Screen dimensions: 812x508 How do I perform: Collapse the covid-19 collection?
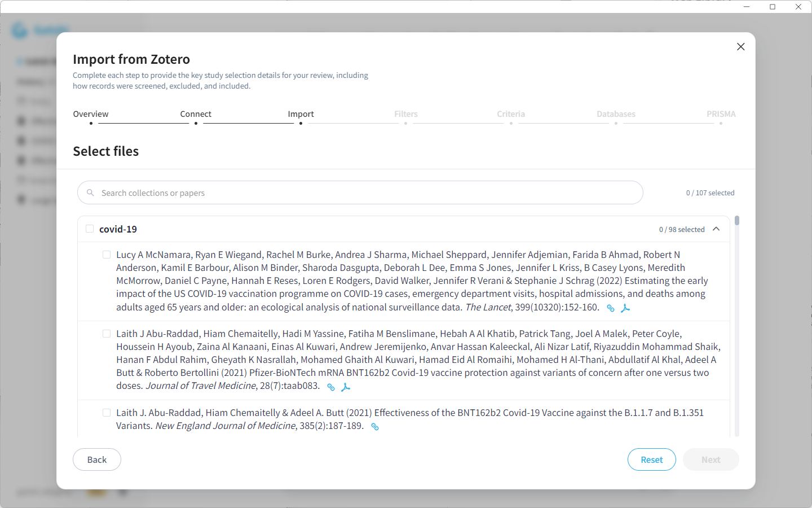pyautogui.click(x=716, y=229)
